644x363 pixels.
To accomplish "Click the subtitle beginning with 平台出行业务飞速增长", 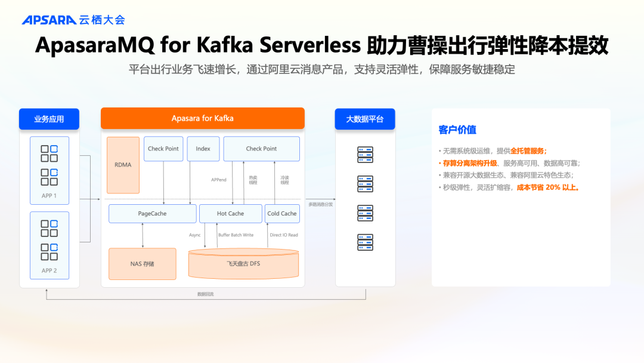I will coord(321,69).
